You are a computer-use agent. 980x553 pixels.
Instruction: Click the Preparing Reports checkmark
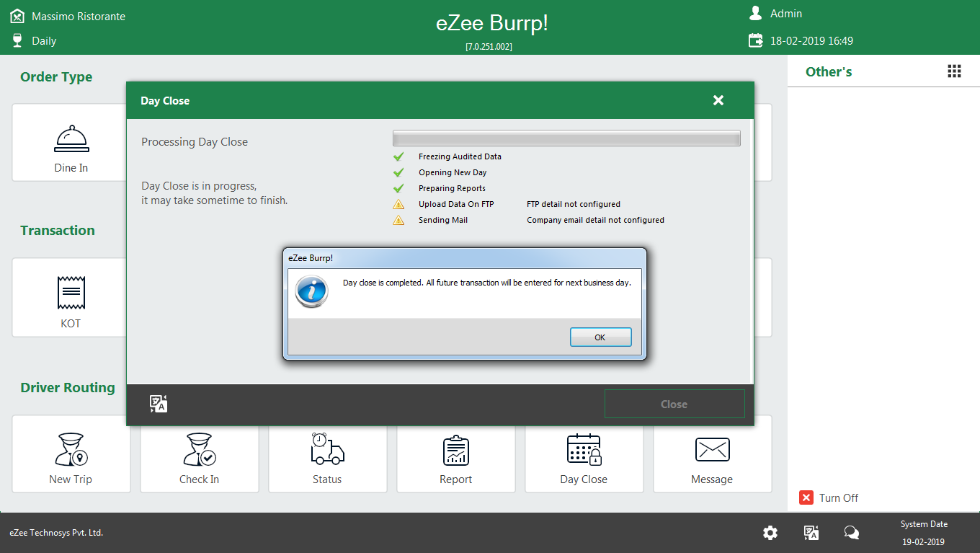pos(398,188)
